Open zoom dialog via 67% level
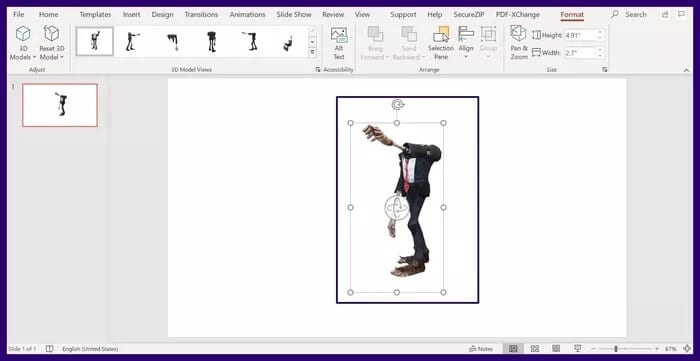This screenshot has width=700, height=361. pyautogui.click(x=671, y=349)
